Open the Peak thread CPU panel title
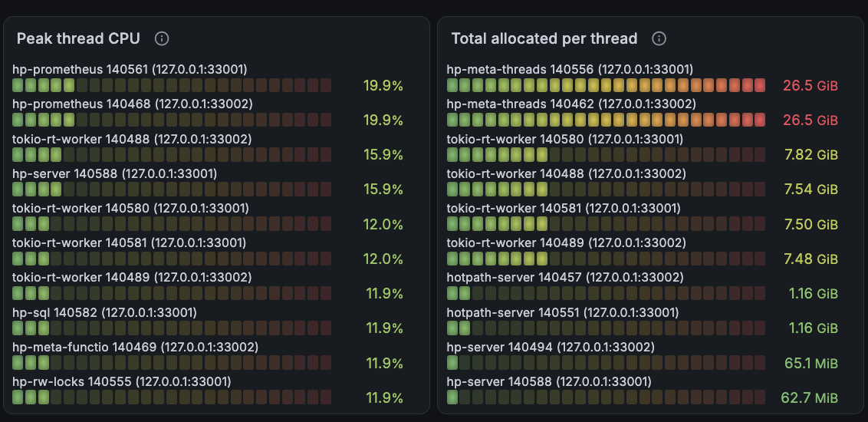The width and height of the screenshot is (868, 422). (x=78, y=38)
